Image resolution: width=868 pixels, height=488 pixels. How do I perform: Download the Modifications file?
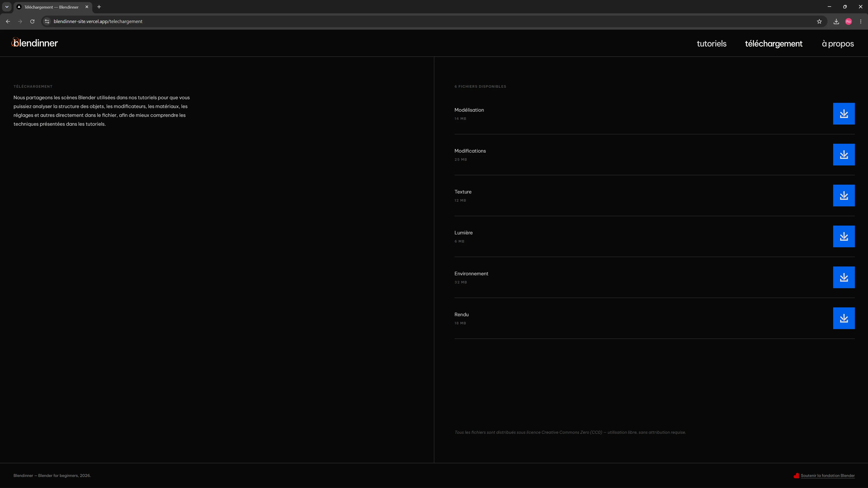pos(844,155)
